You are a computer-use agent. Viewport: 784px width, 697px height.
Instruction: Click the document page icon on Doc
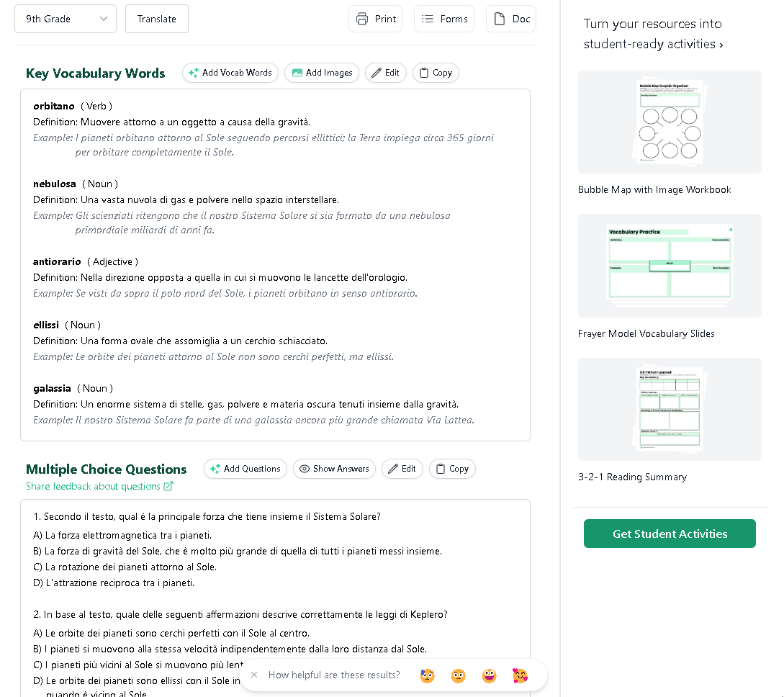(500, 19)
